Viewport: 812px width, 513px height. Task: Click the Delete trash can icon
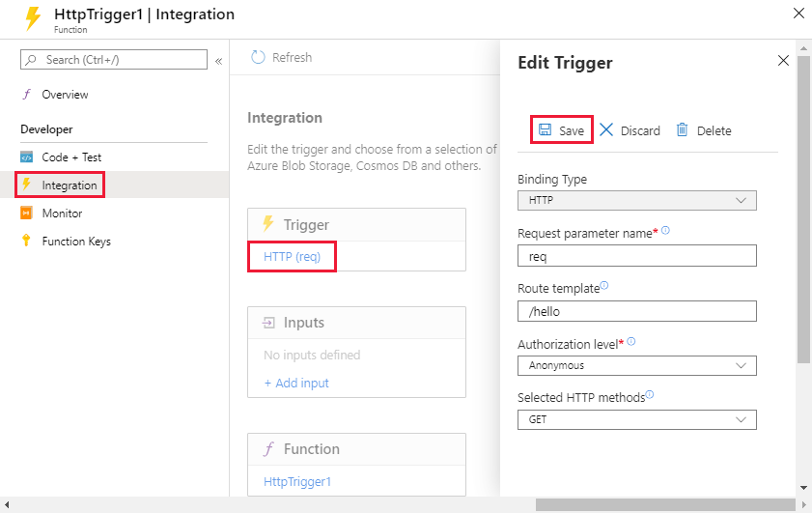pyautogui.click(x=682, y=129)
